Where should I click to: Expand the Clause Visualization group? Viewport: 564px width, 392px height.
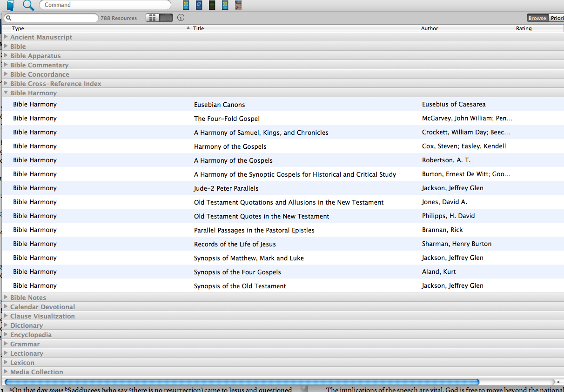tap(6, 316)
